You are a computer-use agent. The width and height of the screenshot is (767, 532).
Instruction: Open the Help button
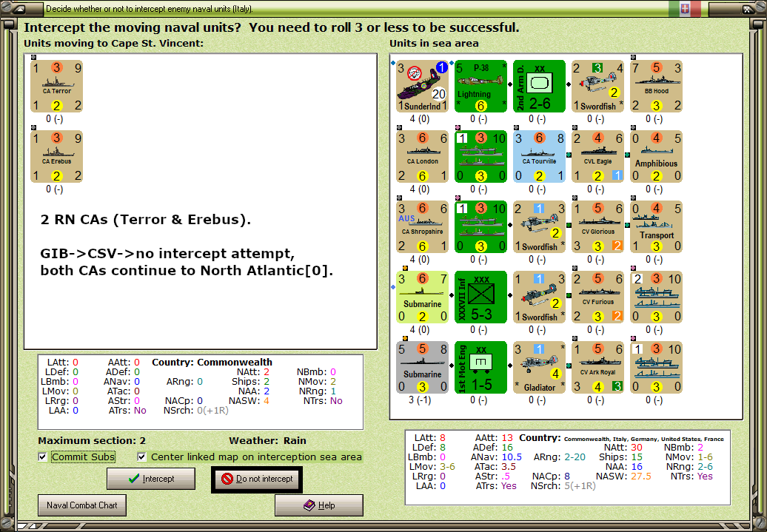click(x=319, y=505)
